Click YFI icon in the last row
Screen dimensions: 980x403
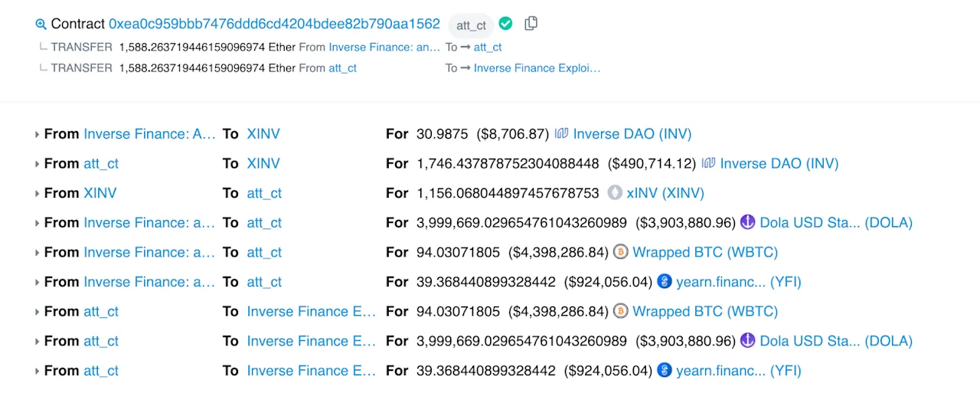(x=664, y=371)
